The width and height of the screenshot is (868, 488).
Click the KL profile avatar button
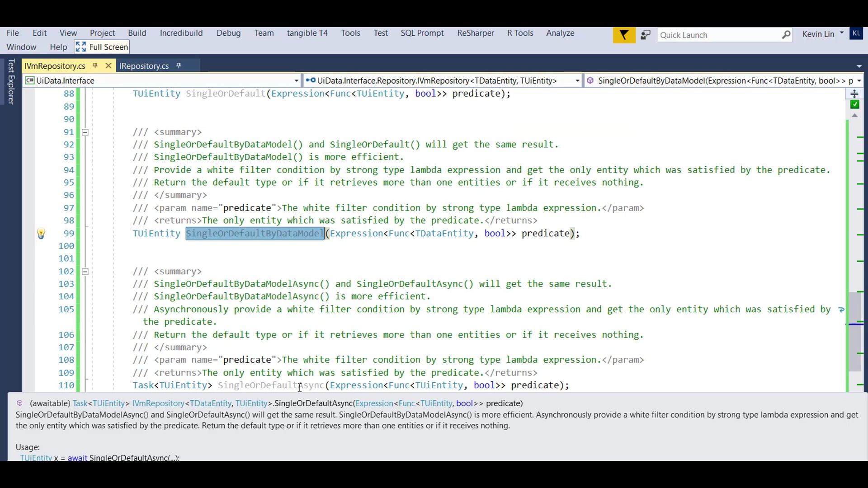tap(857, 33)
